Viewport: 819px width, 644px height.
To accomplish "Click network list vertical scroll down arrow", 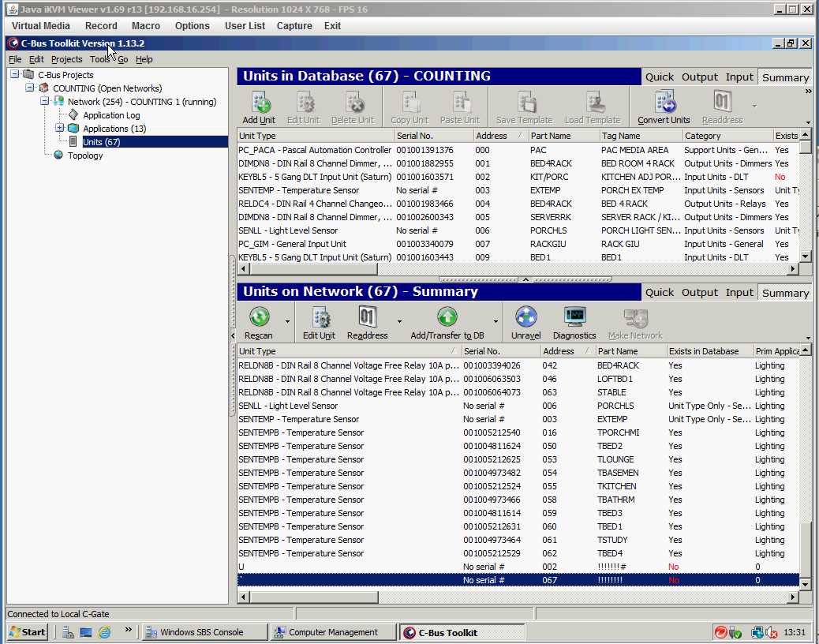I will pyautogui.click(x=806, y=585).
